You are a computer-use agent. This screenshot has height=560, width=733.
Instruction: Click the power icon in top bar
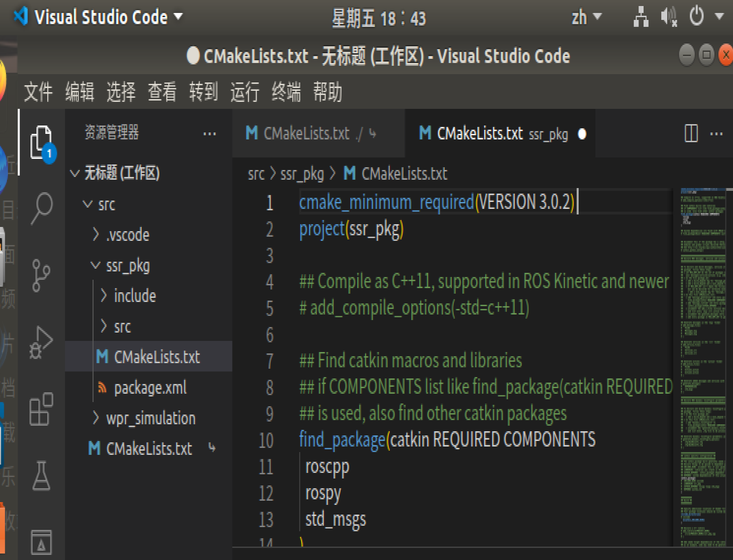click(697, 17)
